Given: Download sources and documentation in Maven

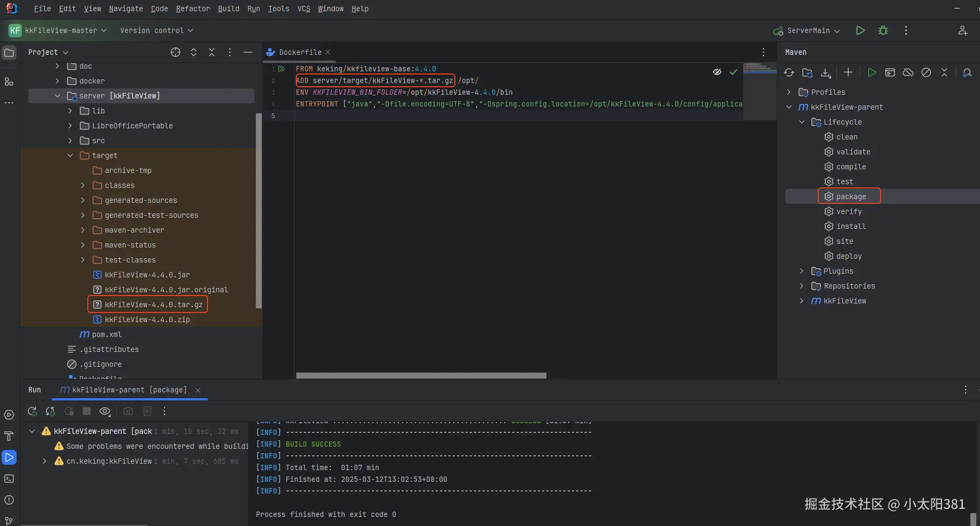Looking at the screenshot, I should 825,72.
